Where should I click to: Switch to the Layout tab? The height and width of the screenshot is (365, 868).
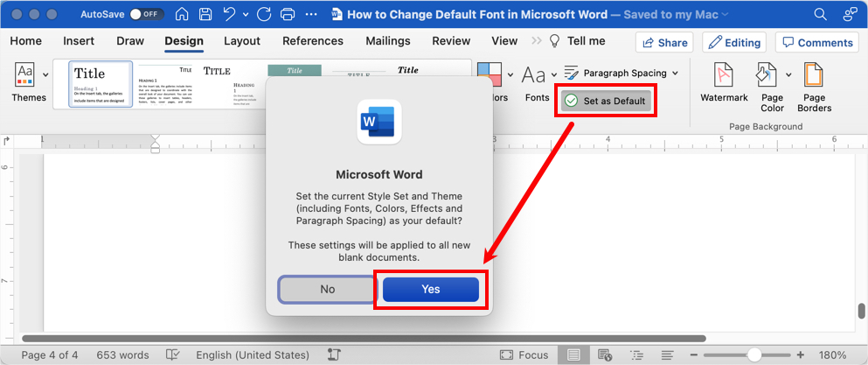coord(242,41)
